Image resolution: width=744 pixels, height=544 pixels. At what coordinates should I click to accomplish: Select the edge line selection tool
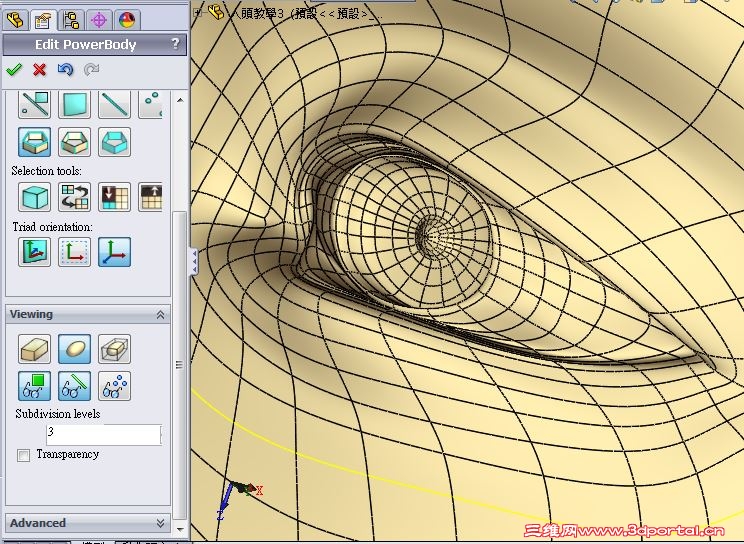(x=114, y=104)
